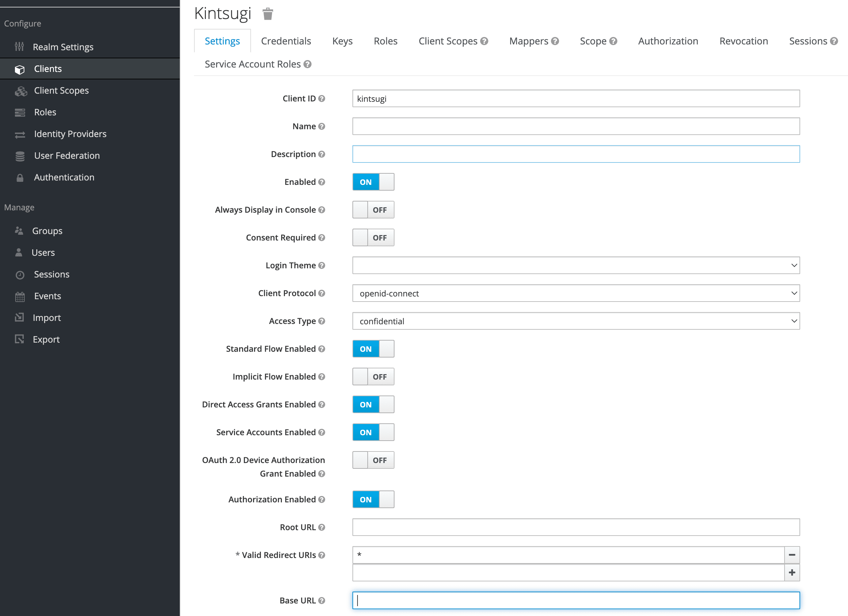The image size is (848, 616).
Task: Open Realm Settings
Action: pyautogui.click(x=63, y=47)
